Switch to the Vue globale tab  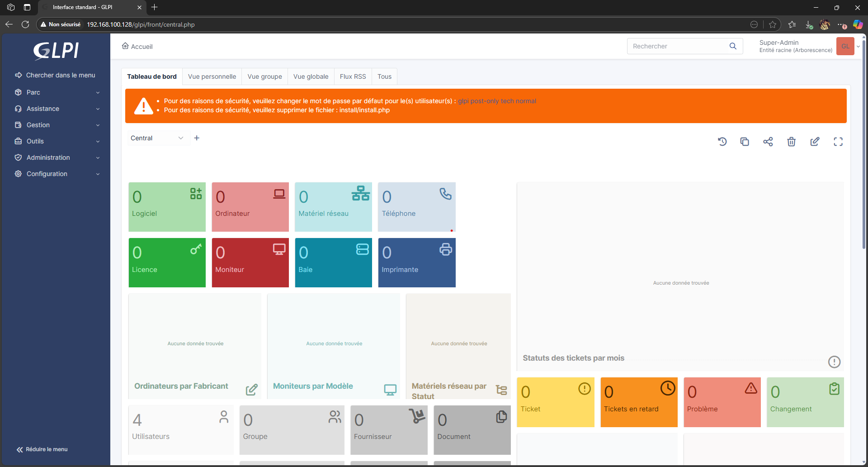pos(311,76)
